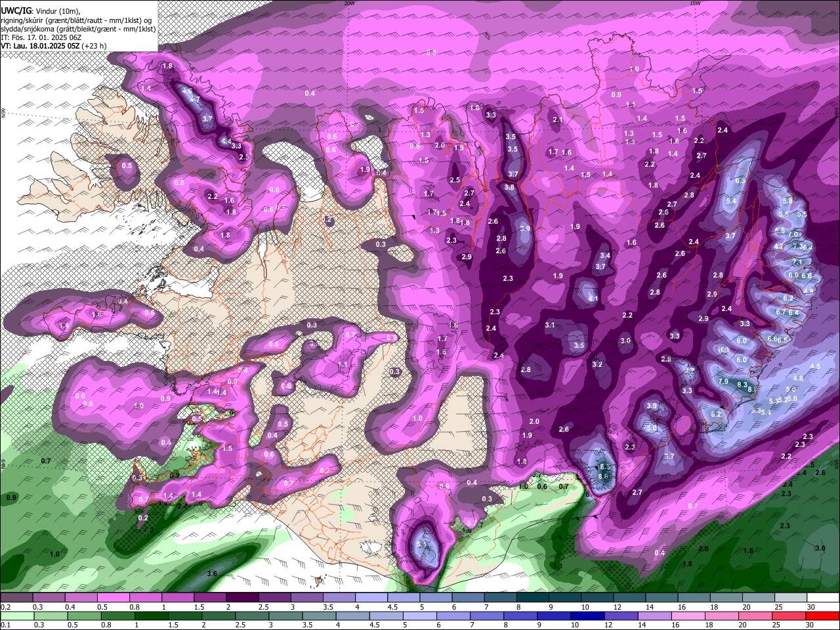This screenshot has width=840, height=630.
Task: Click the 15W longitude label
Action: coord(695,3)
